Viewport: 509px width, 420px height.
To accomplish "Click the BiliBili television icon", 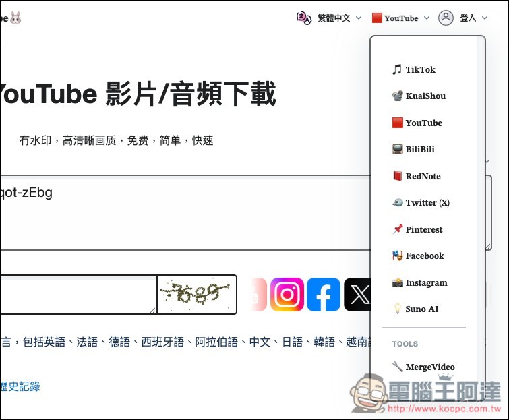I will [397, 149].
